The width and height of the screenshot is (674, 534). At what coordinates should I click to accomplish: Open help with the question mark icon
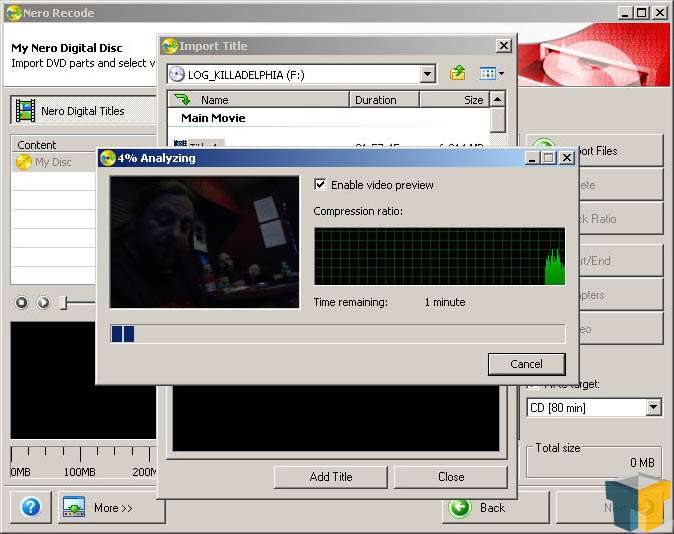31,507
